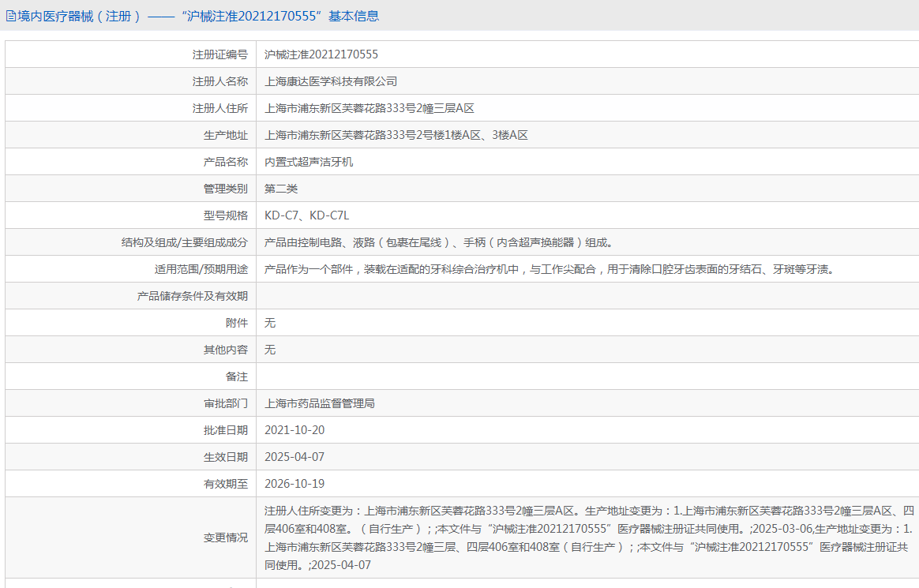
Task: Click the 其他内容 label
Action: tap(226, 350)
